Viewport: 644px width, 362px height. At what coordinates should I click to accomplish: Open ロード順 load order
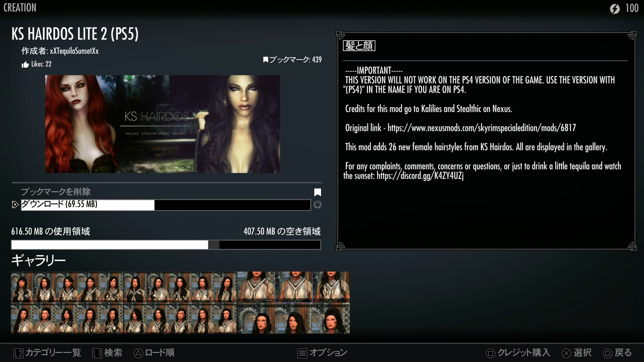pyautogui.click(x=160, y=353)
